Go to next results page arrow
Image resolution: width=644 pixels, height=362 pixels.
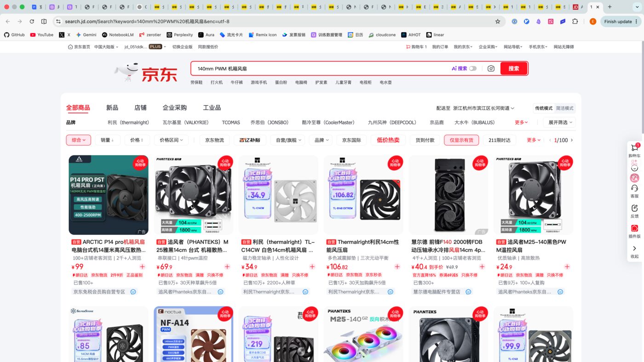(x=572, y=140)
